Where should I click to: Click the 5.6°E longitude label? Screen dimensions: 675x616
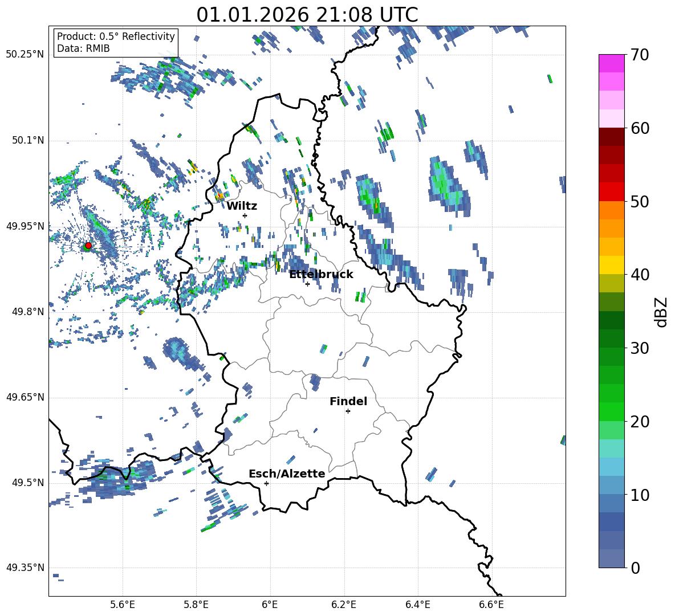click(123, 605)
